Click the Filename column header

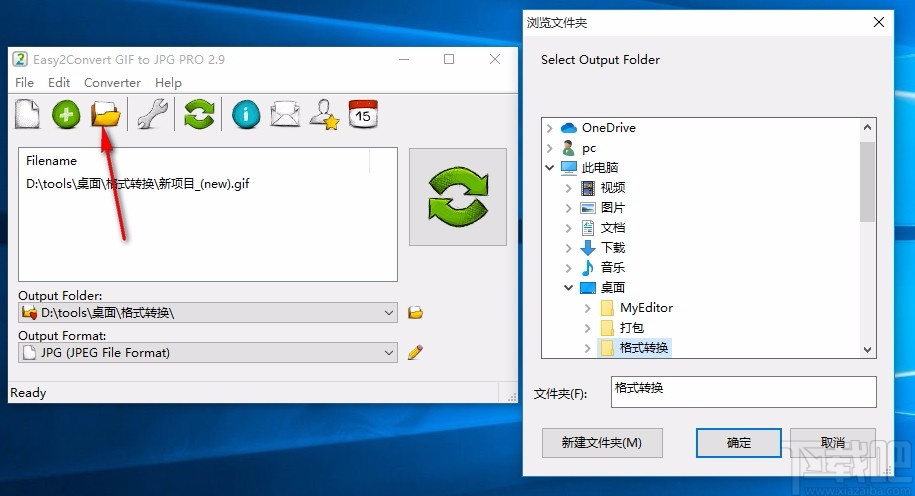pyautogui.click(x=51, y=160)
